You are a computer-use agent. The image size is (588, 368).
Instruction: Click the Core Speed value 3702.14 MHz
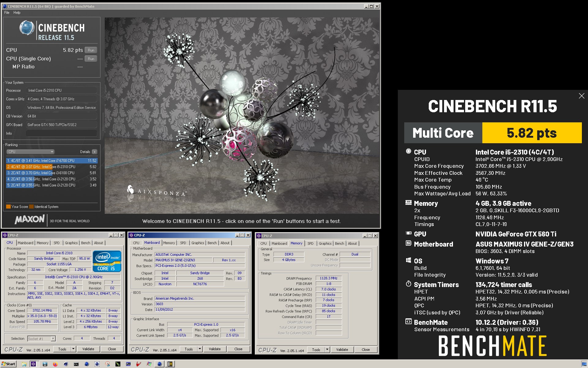(x=42, y=311)
